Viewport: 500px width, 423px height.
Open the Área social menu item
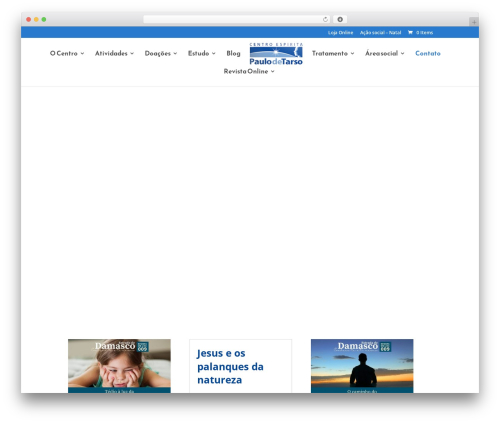[x=381, y=53]
